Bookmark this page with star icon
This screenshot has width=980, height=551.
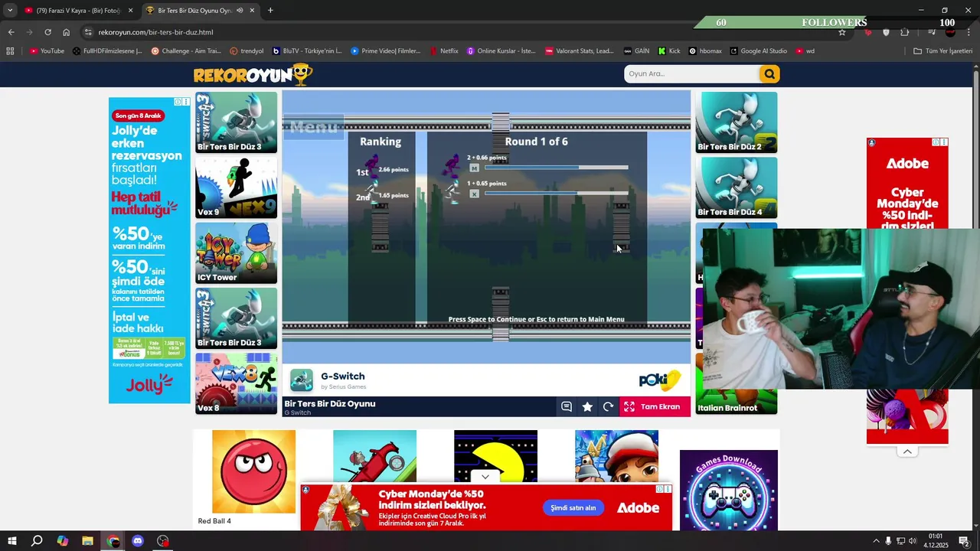pyautogui.click(x=842, y=32)
